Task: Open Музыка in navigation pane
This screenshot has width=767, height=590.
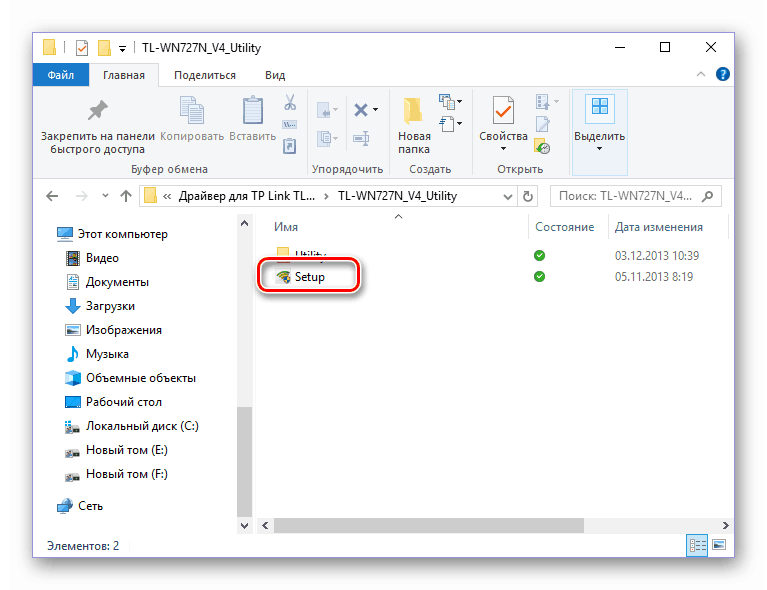Action: coord(97,354)
